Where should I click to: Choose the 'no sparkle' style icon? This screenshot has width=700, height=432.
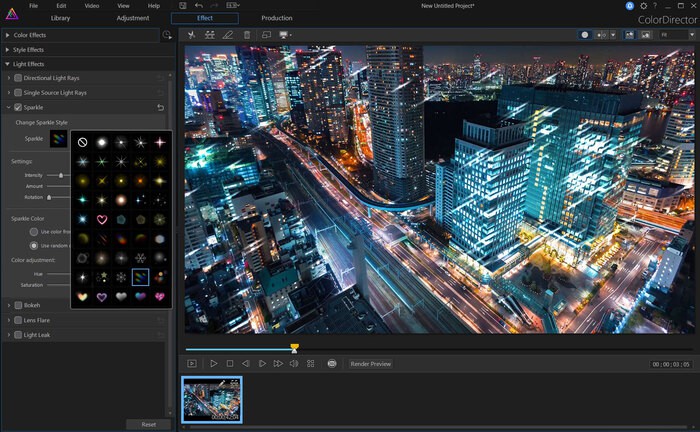click(x=82, y=142)
